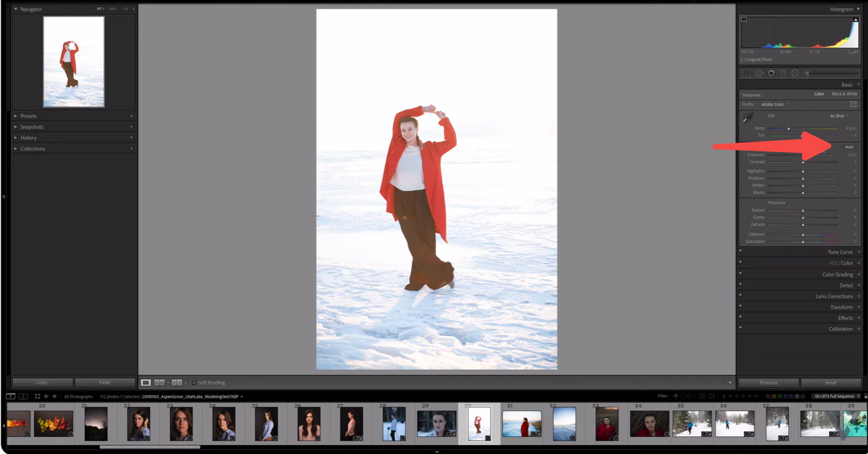Set Navigator zoom to 100%
Screen dimensions: 868x454
pos(113,9)
